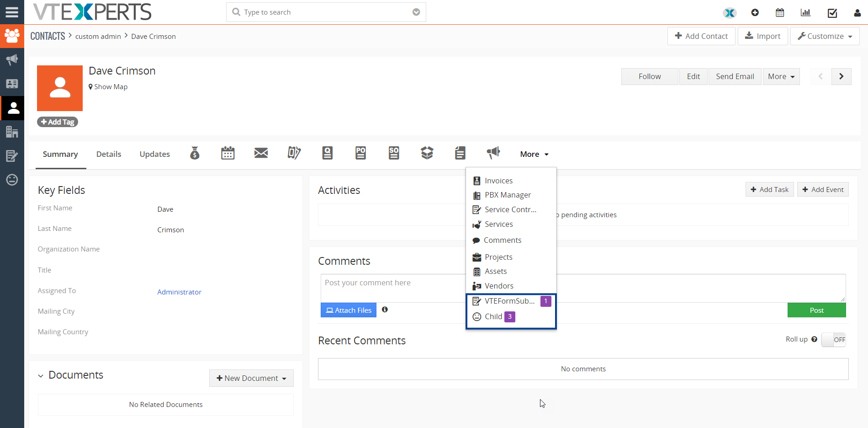Open the Campaigns megaphone sidebar icon
This screenshot has width=868, height=428.
click(x=12, y=60)
